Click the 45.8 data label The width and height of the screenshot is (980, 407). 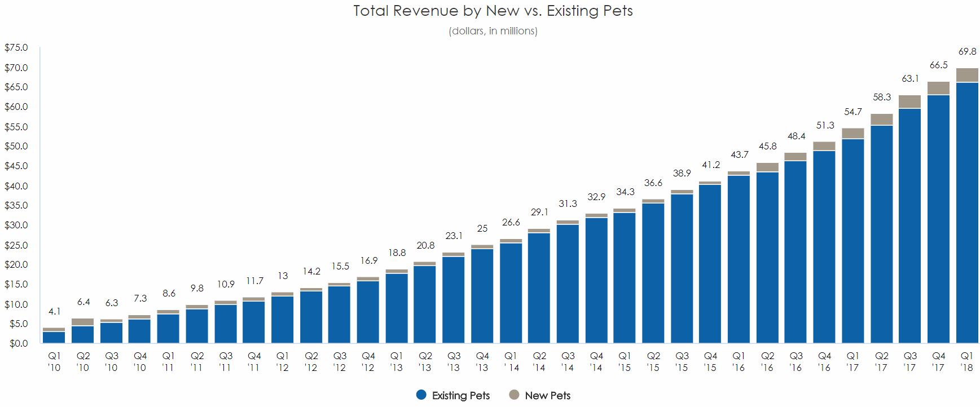[x=767, y=146]
